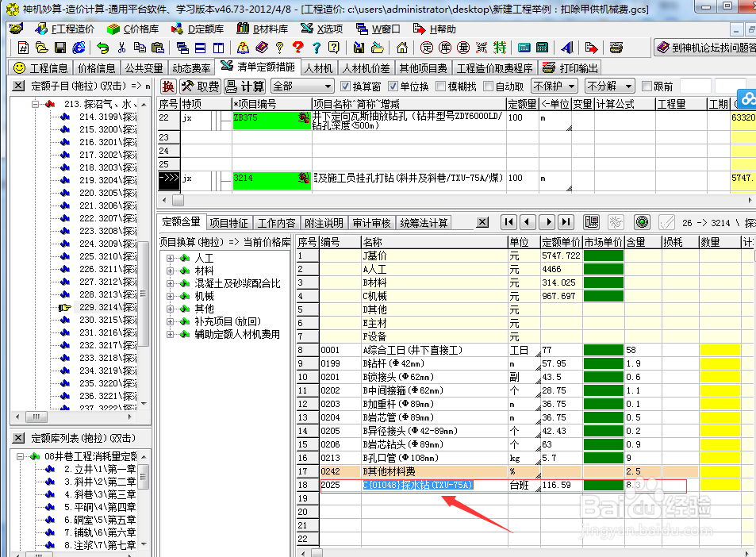
Task: Switch to the 工程信息 tab
Action: pos(40,68)
